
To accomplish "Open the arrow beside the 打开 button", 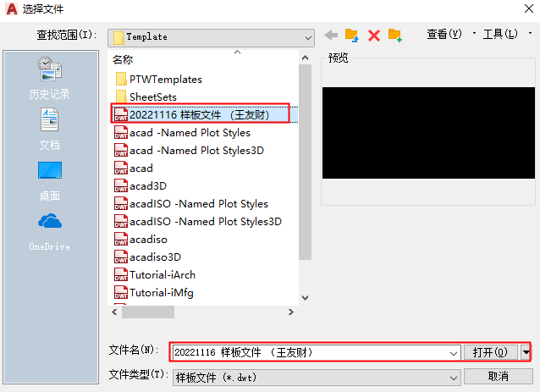I will tap(526, 352).
